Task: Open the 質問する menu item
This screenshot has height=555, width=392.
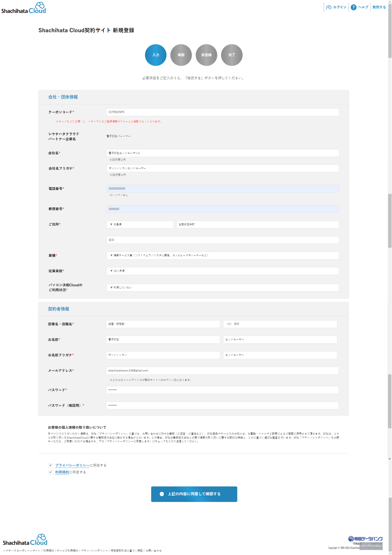Action: click(379, 7)
